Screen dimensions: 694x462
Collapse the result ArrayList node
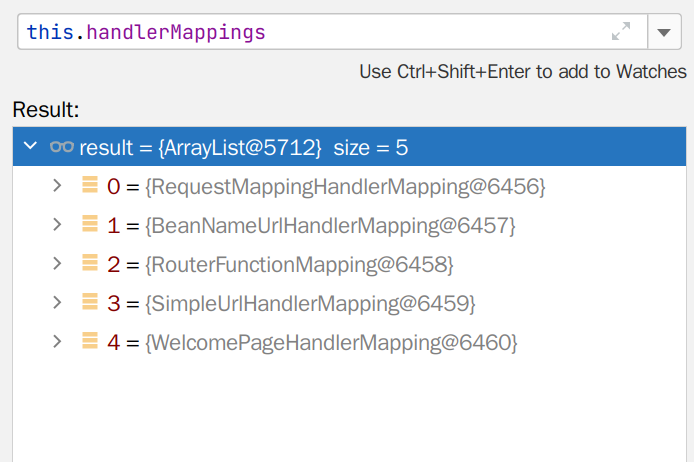(30, 146)
